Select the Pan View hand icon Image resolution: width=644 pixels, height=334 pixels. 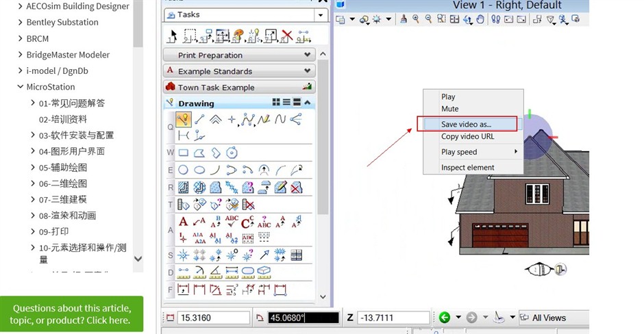(480, 19)
